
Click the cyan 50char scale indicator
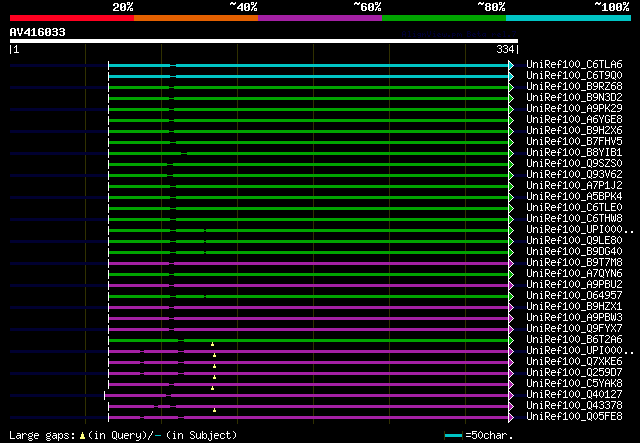coord(453,435)
